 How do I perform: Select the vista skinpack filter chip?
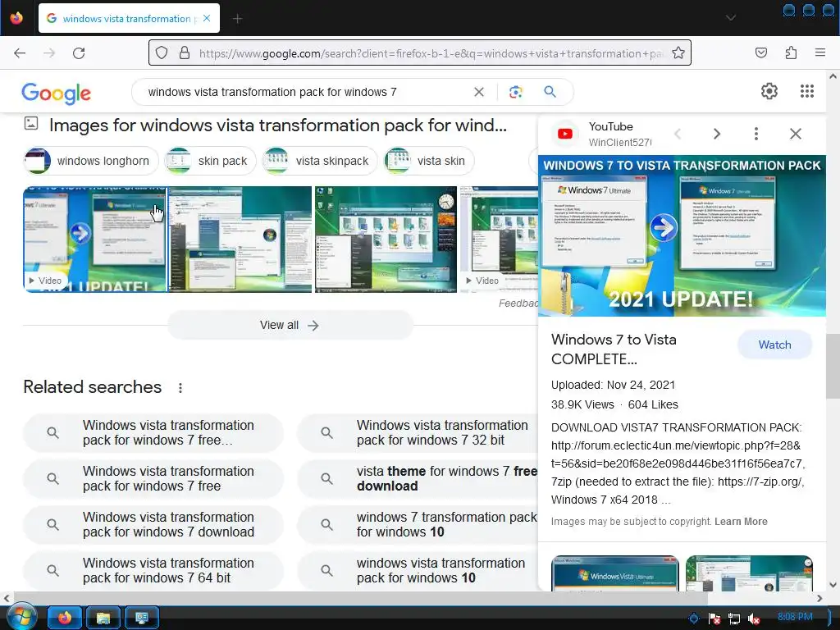[320, 161]
